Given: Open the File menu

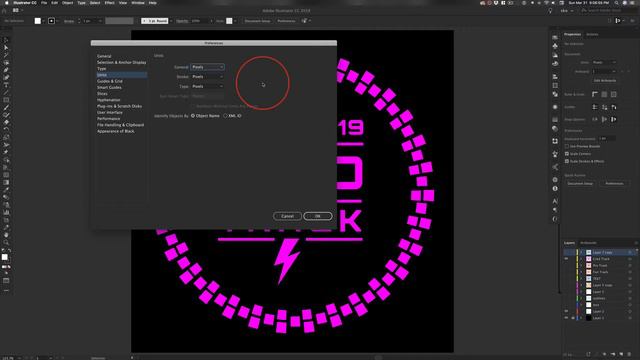Looking at the screenshot, I should pyautogui.click(x=44, y=3).
